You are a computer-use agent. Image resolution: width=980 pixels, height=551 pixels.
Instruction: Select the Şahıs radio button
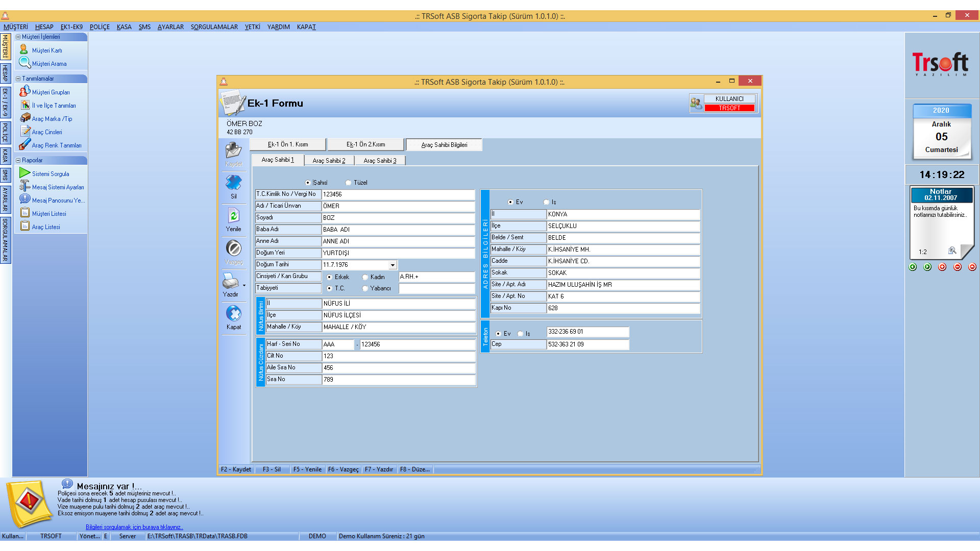(x=308, y=183)
